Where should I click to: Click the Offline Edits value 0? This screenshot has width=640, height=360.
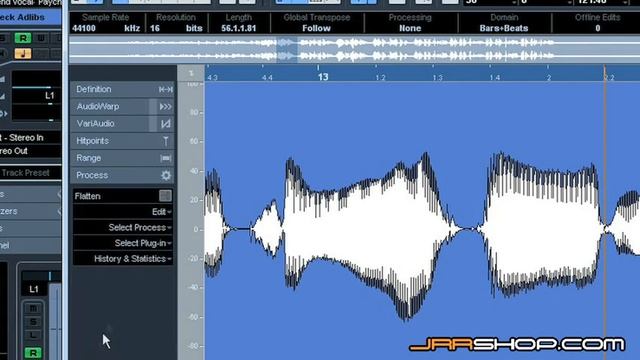598,28
